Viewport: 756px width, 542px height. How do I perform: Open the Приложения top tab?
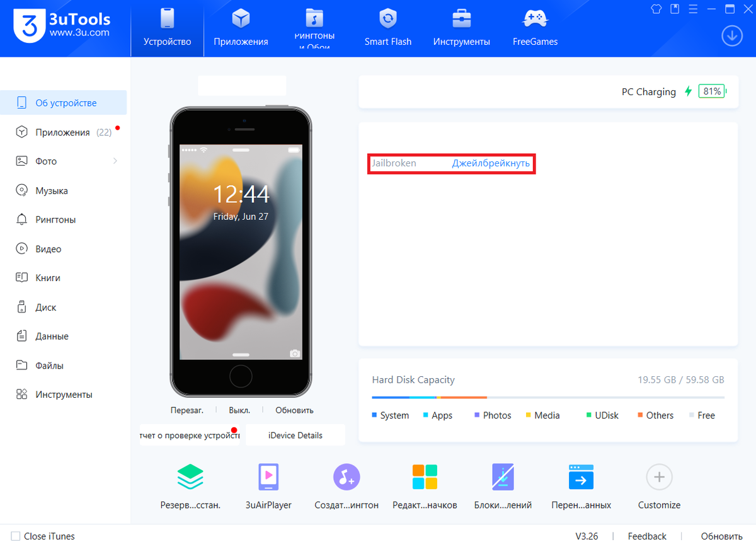241,28
